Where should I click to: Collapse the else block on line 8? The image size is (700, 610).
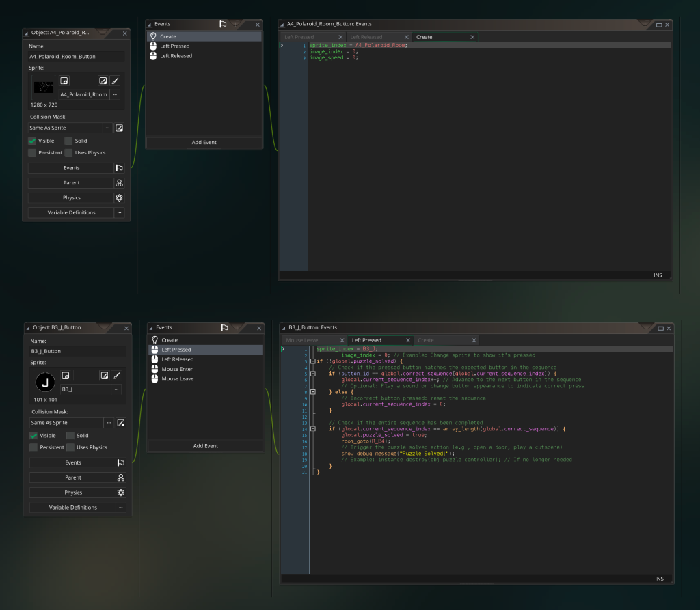(312, 392)
